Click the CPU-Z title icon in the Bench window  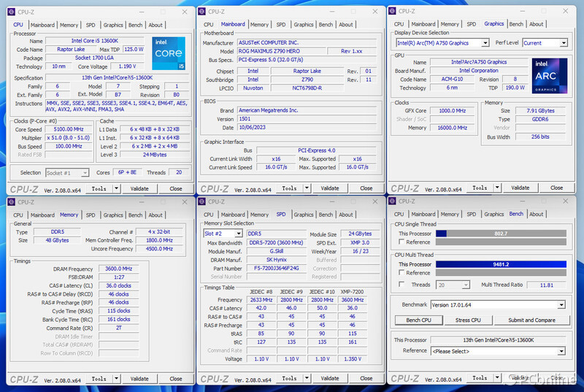[x=392, y=201]
